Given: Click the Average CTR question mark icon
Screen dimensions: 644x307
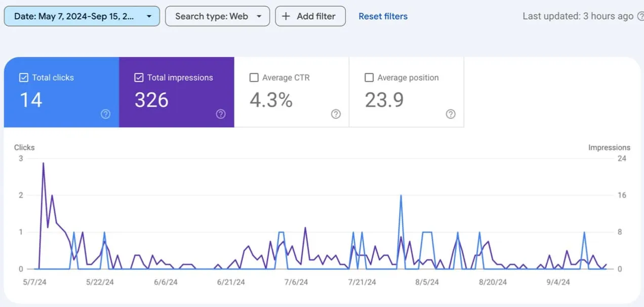Looking at the screenshot, I should 336,114.
